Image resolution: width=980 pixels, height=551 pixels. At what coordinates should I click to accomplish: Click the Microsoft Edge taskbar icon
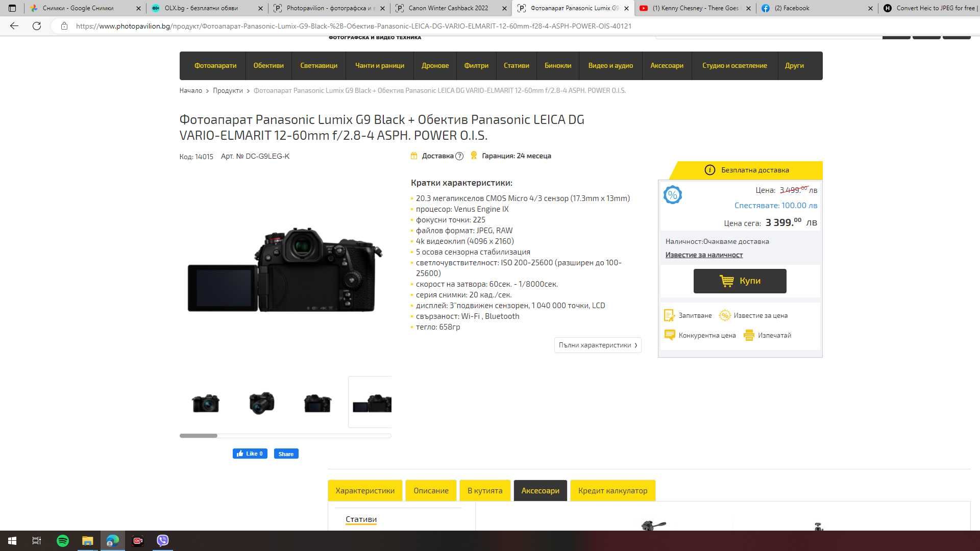[113, 541]
